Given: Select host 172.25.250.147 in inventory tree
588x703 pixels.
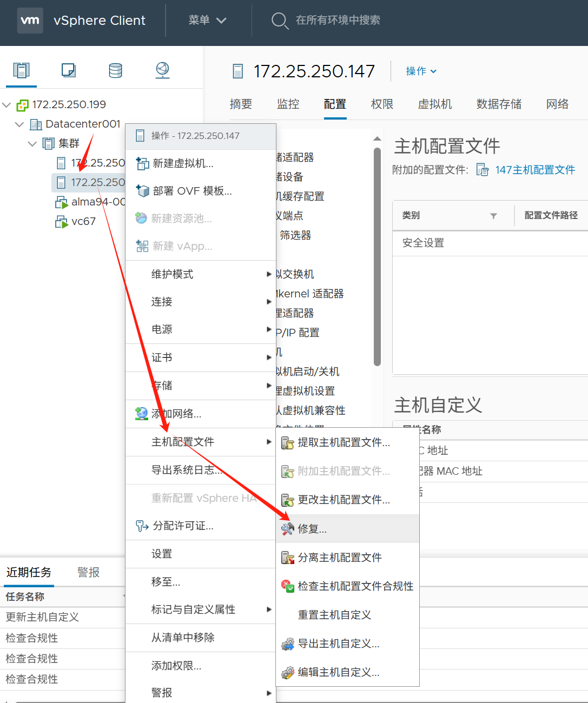Looking at the screenshot, I should tap(89, 182).
